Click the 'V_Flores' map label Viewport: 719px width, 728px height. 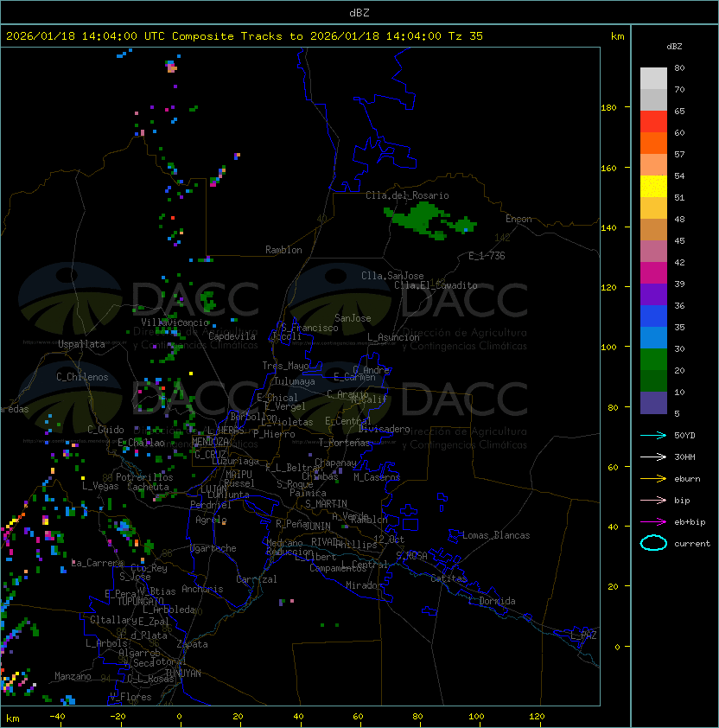click(x=130, y=697)
